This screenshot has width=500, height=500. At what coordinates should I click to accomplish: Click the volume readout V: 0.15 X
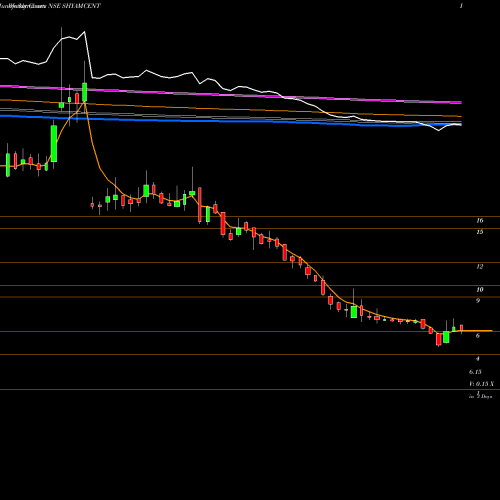(481, 384)
